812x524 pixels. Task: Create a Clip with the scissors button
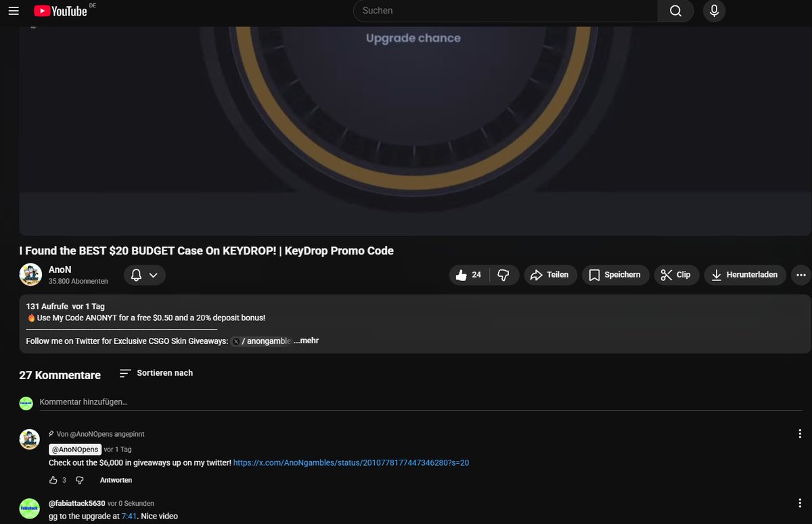(676, 275)
